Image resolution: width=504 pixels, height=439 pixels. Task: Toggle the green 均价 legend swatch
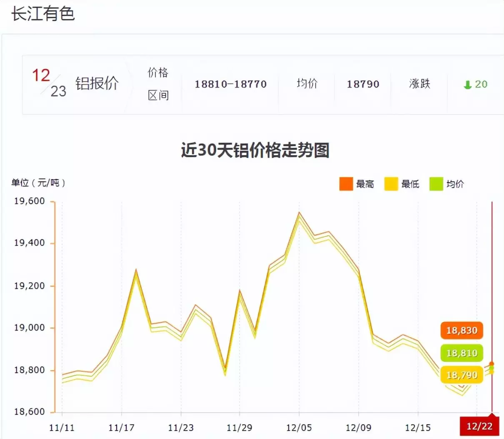[436, 184]
